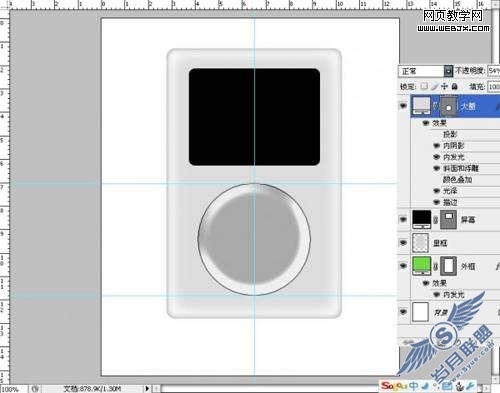
Task: Click the 描边 effect name
Action: tap(450, 202)
